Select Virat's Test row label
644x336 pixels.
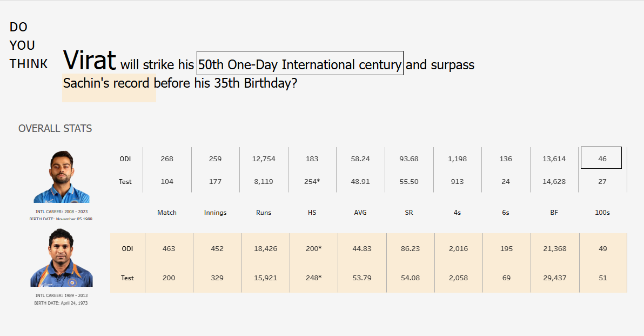pyautogui.click(x=125, y=182)
